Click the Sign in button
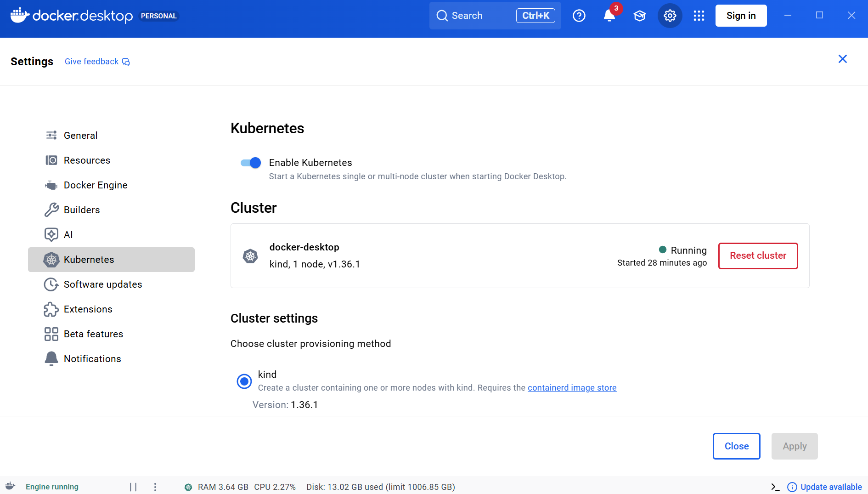The image size is (868, 494). point(741,16)
